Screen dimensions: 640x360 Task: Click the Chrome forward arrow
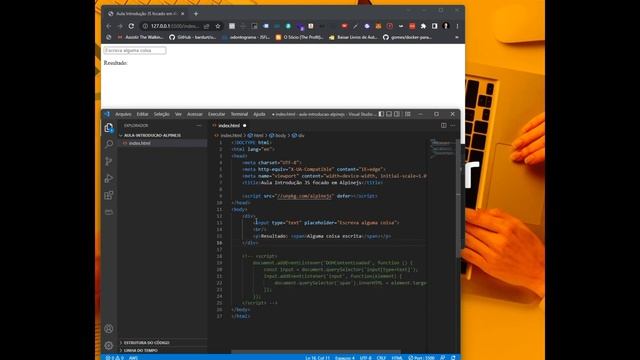coord(120,26)
